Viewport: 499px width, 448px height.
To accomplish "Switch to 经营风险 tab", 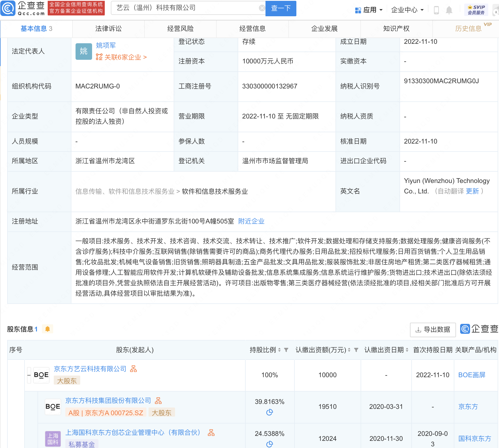I will coord(180,29).
